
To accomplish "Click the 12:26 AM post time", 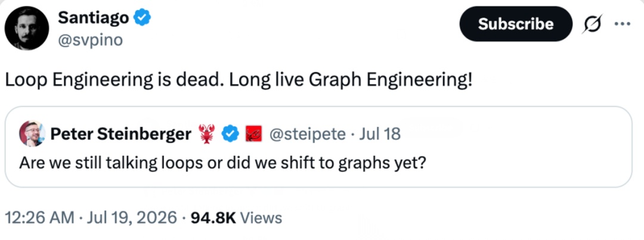I will point(40,217).
